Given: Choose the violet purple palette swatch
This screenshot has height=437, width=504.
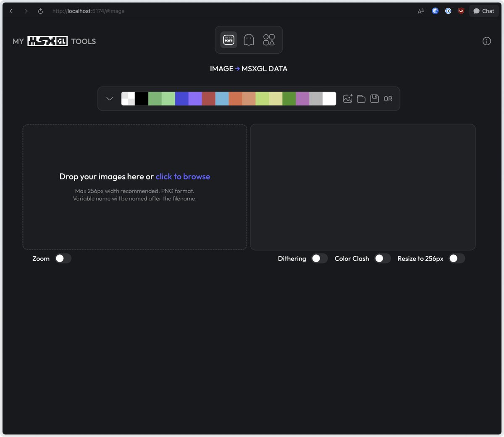Looking at the screenshot, I should [x=195, y=99].
